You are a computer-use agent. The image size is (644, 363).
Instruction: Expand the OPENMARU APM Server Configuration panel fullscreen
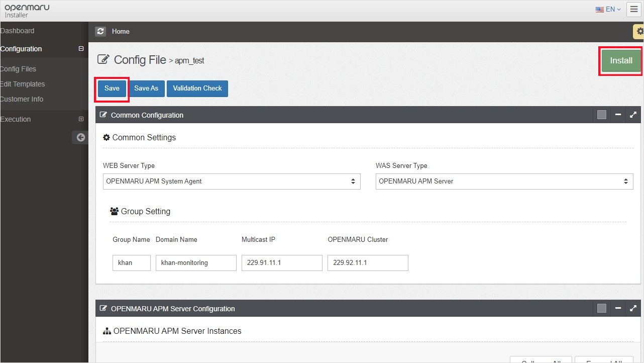pyautogui.click(x=633, y=308)
